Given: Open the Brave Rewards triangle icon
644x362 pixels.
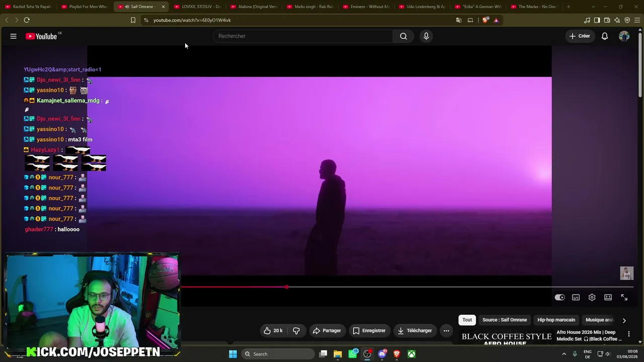Looking at the screenshot, I should [x=496, y=20].
